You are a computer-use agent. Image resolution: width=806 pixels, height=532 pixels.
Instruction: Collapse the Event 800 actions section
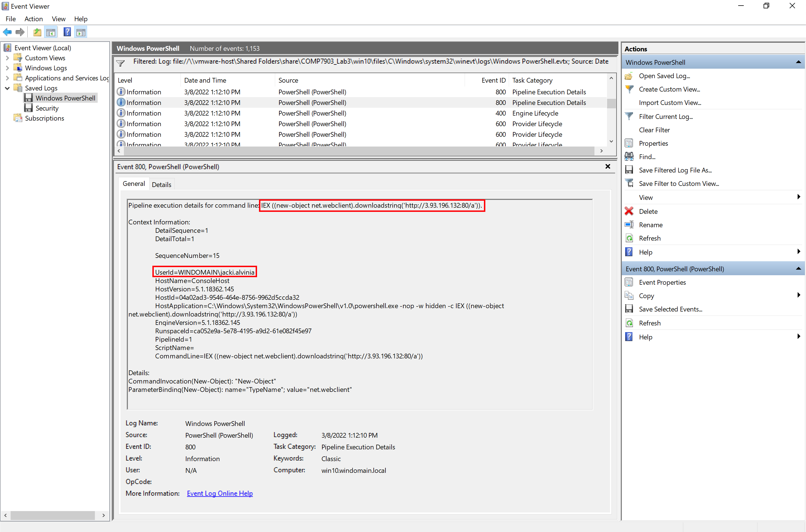[x=798, y=269]
